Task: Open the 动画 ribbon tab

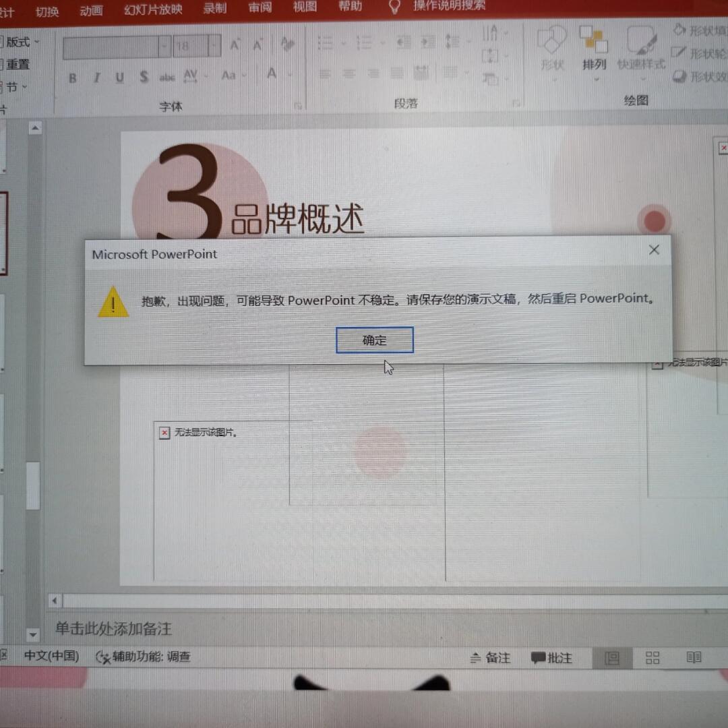Action: [91, 10]
